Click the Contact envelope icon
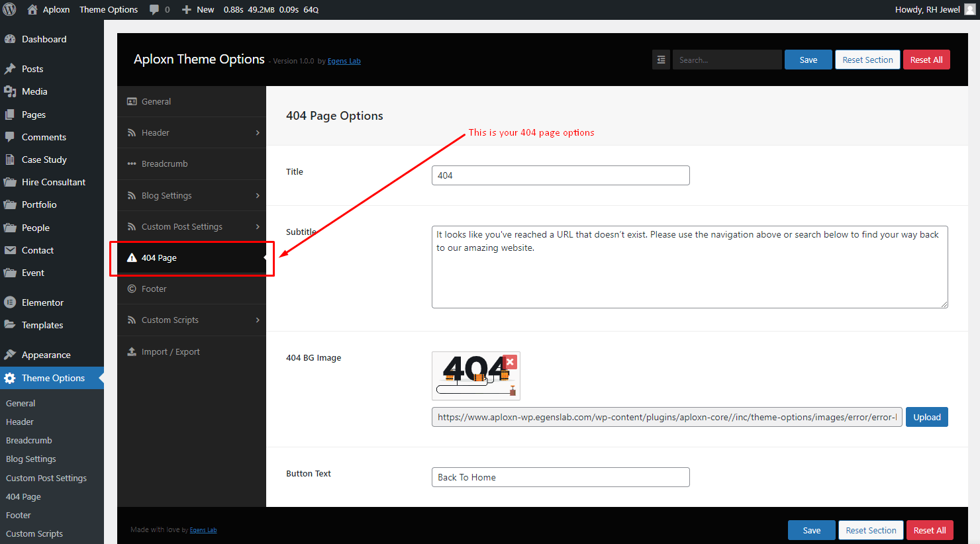980x544 pixels. click(10, 250)
